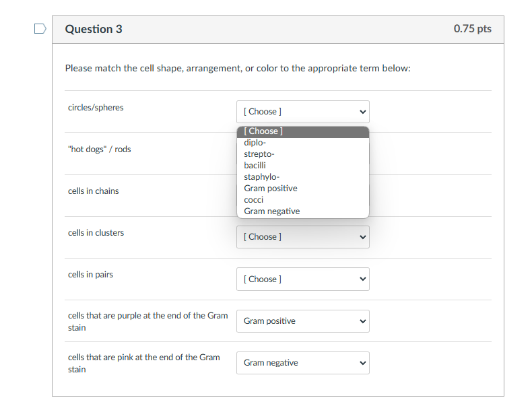
Task: Open the pink Gram stain answer dropdown
Action: 302,363
